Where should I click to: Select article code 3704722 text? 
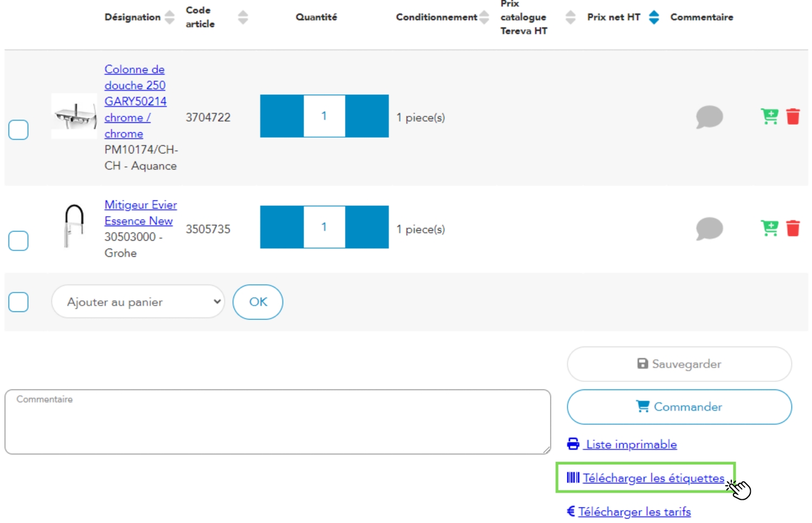tap(208, 117)
